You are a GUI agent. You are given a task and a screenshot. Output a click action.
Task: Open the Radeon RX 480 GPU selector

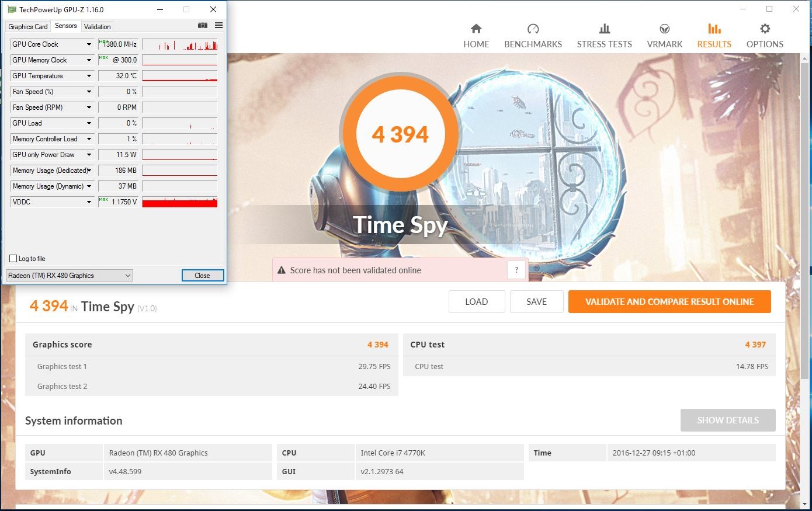coord(70,276)
